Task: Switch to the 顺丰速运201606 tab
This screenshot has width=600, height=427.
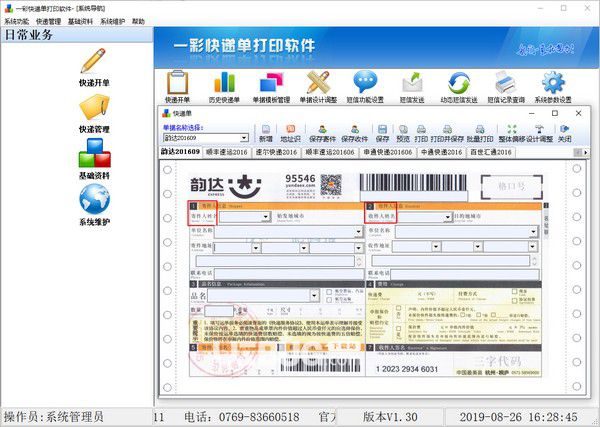Action: [330, 152]
